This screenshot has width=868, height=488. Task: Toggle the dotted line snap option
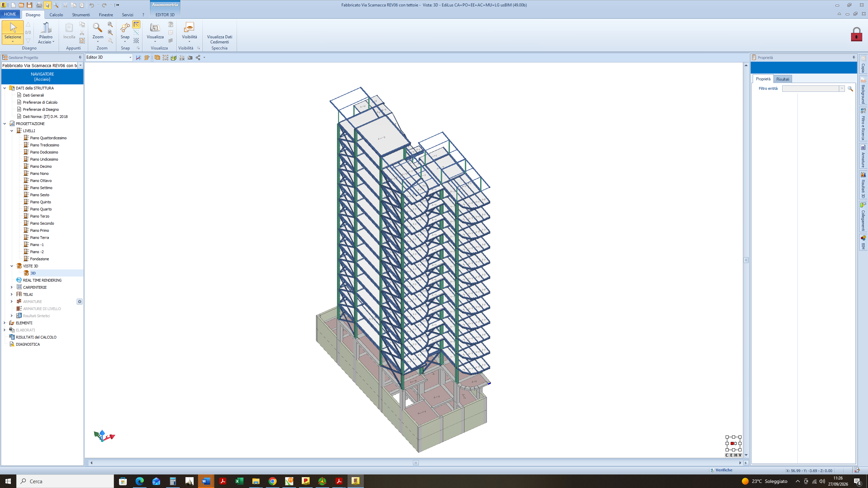(x=136, y=33)
